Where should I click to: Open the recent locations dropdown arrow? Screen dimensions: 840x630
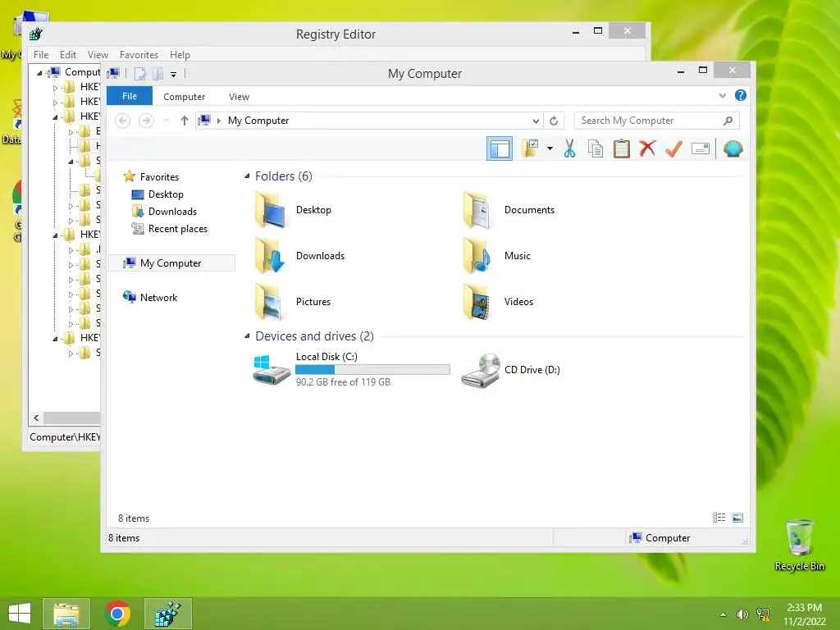click(x=167, y=121)
